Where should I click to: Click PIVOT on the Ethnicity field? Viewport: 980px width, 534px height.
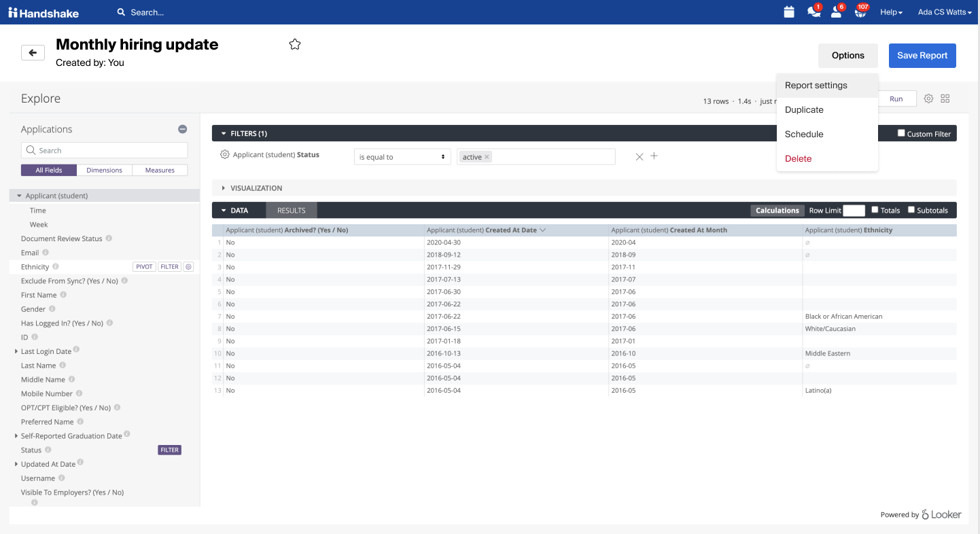tap(144, 267)
